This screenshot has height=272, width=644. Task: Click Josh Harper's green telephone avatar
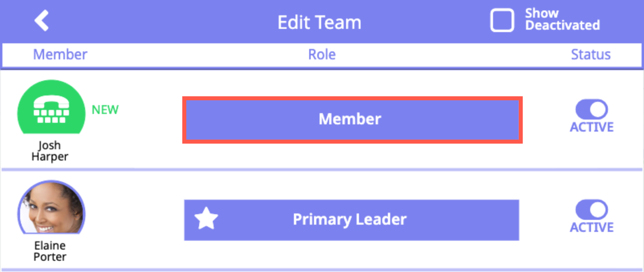pyautogui.click(x=51, y=108)
